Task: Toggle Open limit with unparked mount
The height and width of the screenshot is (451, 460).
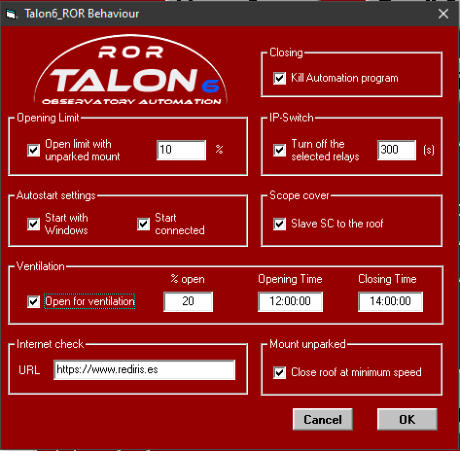Action: (x=33, y=150)
